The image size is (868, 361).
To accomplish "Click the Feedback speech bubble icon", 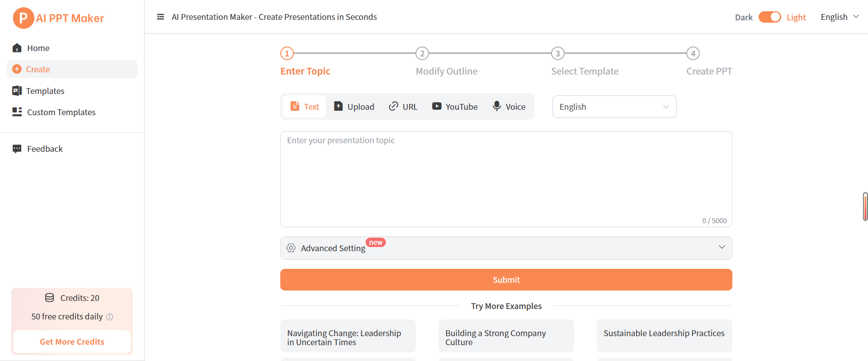I will pyautogui.click(x=17, y=149).
